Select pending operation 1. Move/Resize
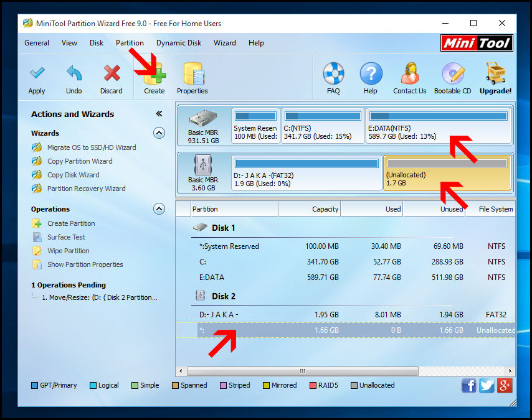The width and height of the screenshot is (532, 420). [x=100, y=297]
